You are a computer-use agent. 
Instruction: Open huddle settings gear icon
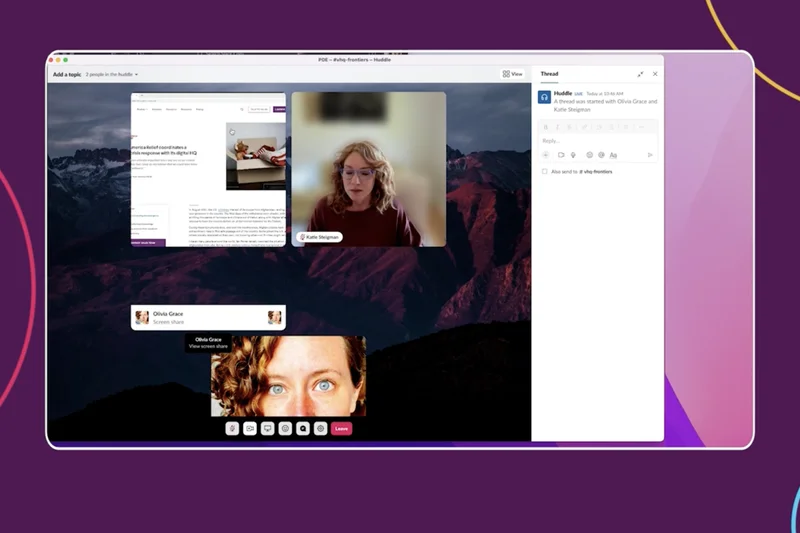(x=320, y=428)
